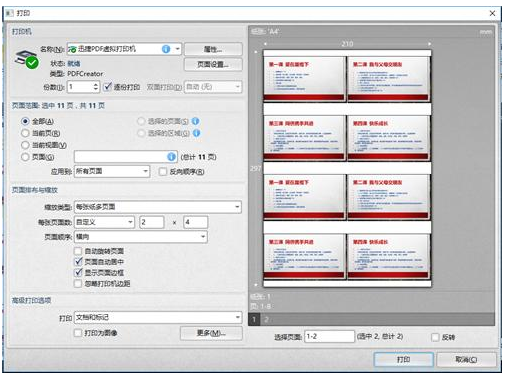The height and width of the screenshot is (386, 512).
Task: Click the 210 paper width label
Action: (x=347, y=44)
